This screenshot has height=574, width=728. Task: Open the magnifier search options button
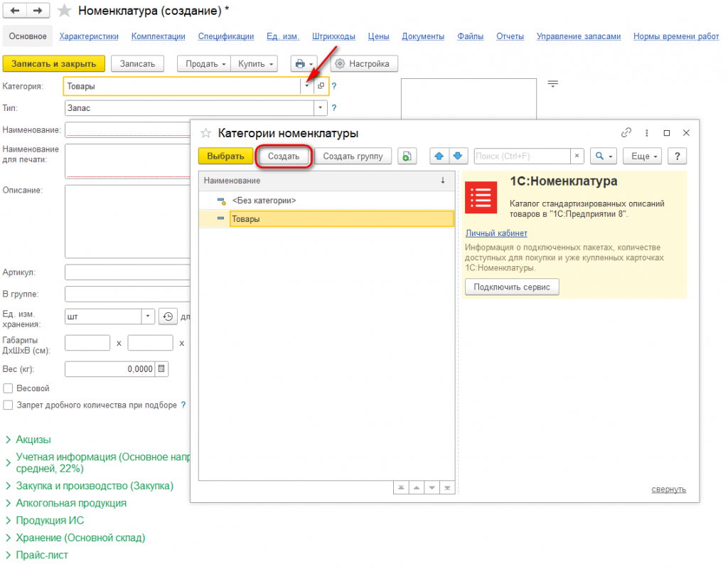[604, 156]
